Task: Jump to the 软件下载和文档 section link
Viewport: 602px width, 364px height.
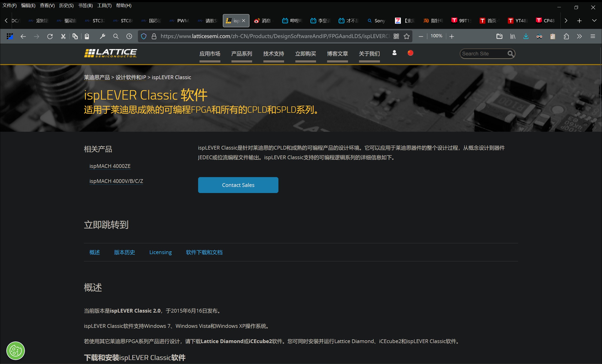Action: tap(204, 252)
